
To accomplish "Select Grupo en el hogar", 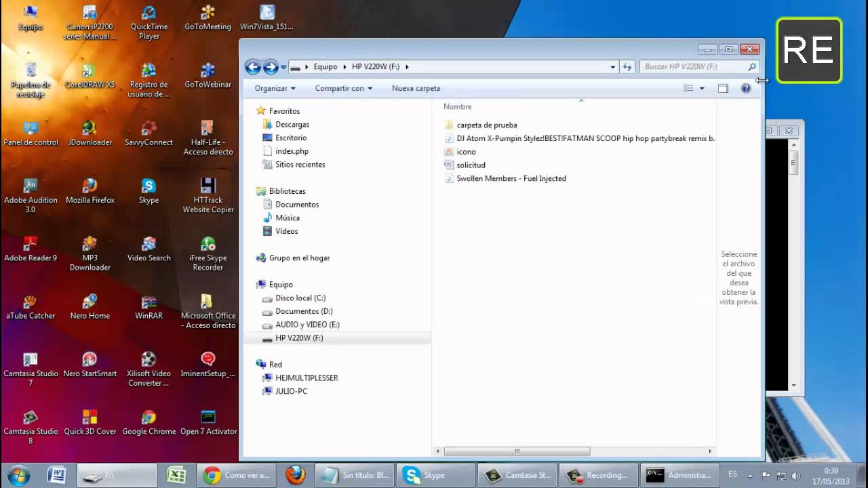I will pyautogui.click(x=299, y=258).
